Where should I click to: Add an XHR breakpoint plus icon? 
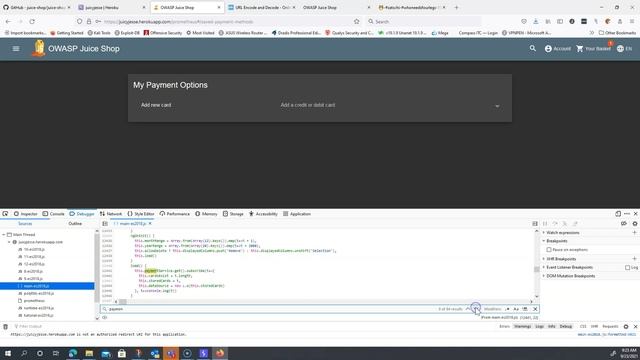(x=634, y=259)
